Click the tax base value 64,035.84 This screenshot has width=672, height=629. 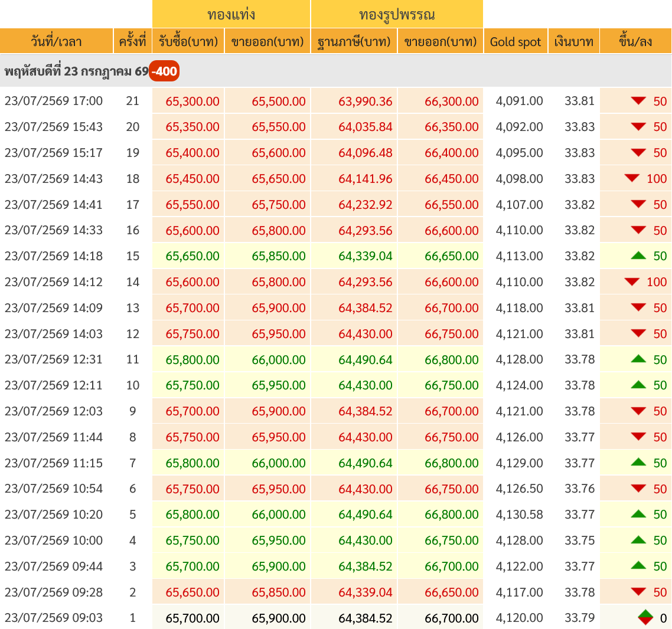click(x=365, y=127)
